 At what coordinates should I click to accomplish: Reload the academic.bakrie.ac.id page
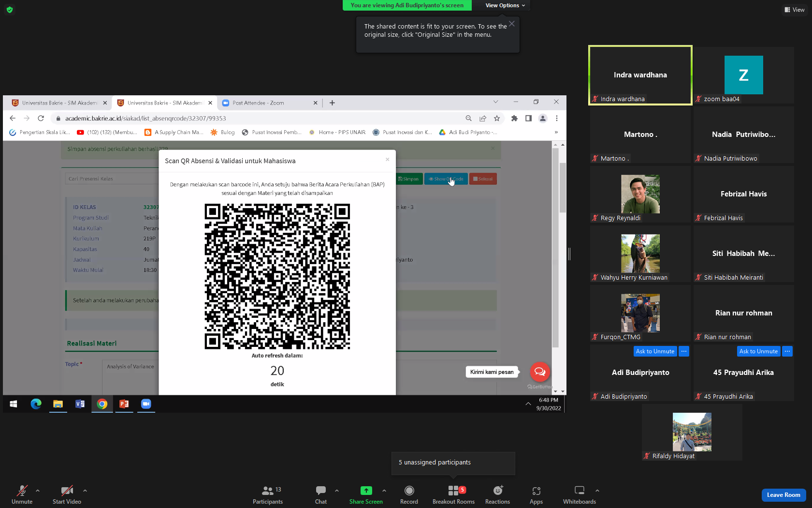tap(41, 118)
